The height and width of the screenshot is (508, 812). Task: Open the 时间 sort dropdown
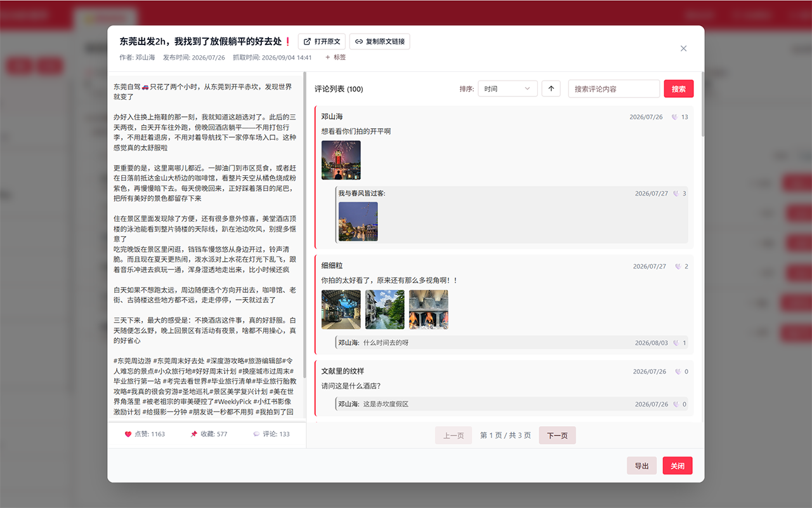pyautogui.click(x=507, y=89)
